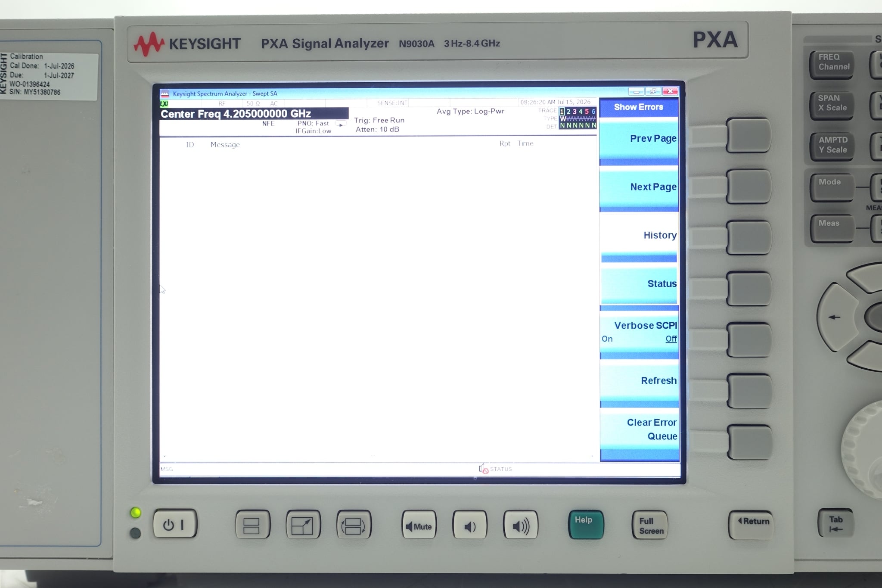Click the SENSE:INT indicator
This screenshot has height=588, width=882.
(392, 103)
